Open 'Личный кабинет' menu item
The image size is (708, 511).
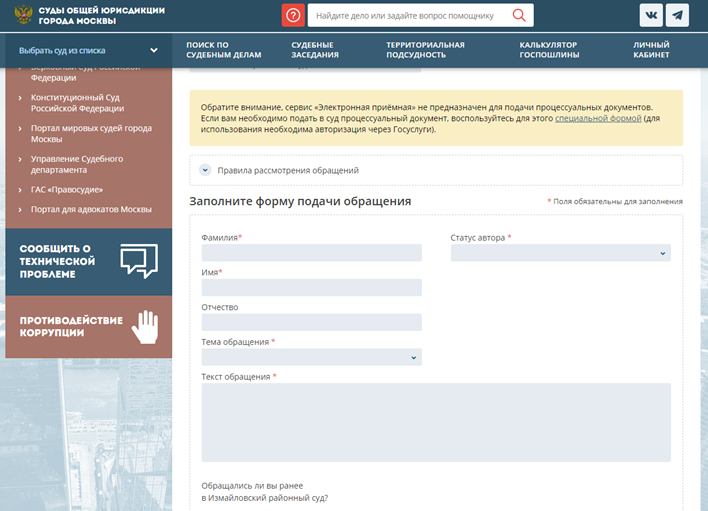point(651,50)
